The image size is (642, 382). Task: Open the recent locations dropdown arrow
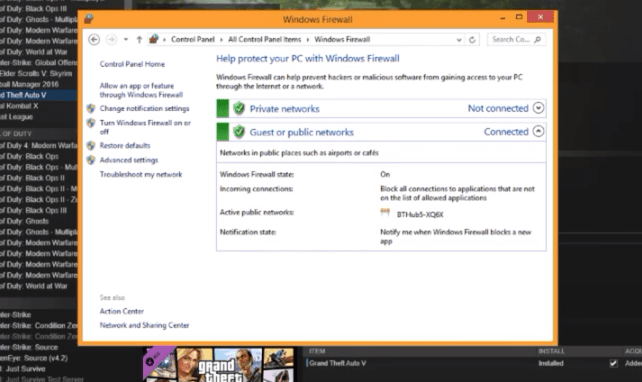(x=126, y=39)
